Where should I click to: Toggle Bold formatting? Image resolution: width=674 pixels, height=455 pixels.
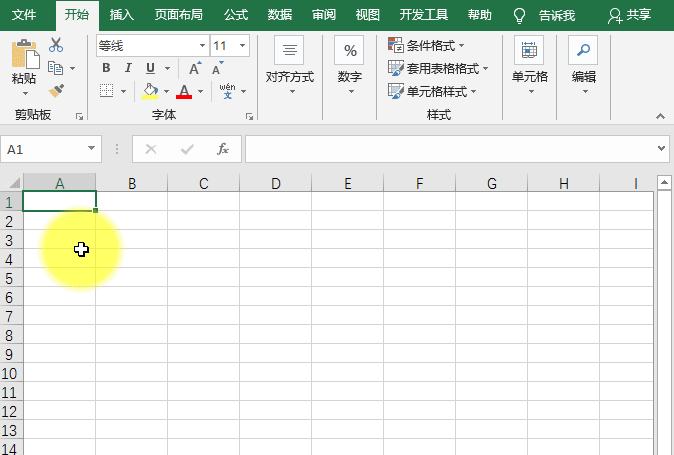pos(106,68)
